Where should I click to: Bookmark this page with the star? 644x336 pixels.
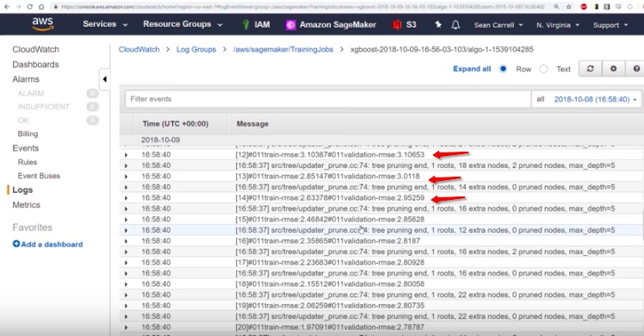click(568, 7)
